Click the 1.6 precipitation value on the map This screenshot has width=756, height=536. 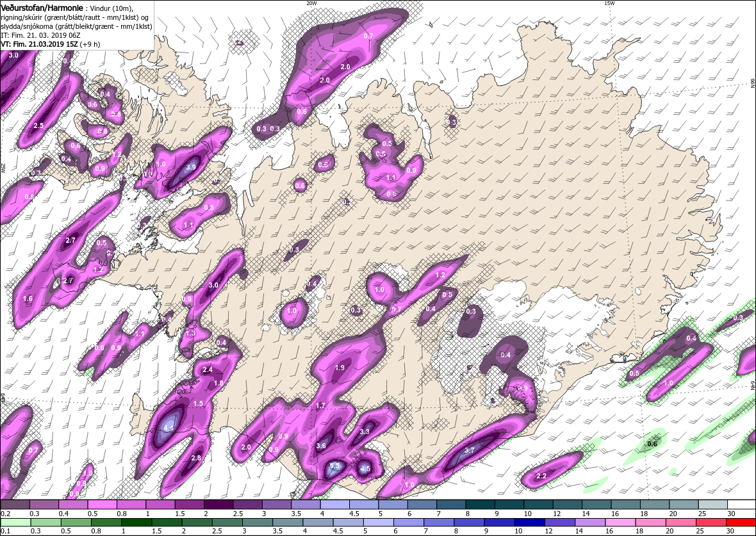coord(28,299)
